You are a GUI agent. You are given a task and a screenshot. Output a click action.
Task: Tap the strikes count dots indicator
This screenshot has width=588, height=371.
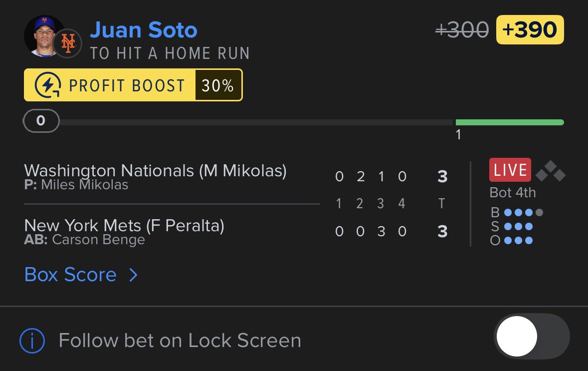point(518,226)
